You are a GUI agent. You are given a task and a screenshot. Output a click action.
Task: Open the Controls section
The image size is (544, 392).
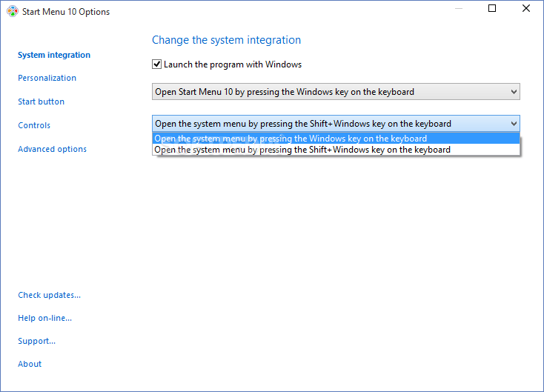[34, 125]
